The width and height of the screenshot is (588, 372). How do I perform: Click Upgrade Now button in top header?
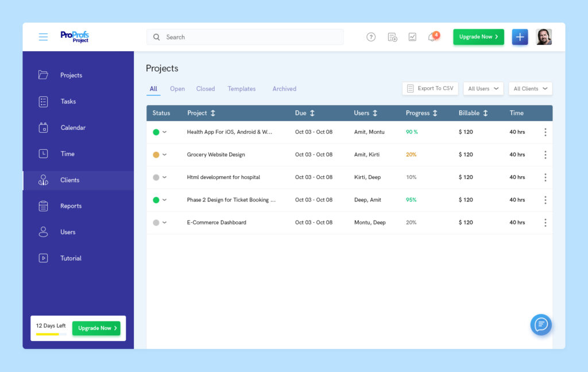(478, 37)
